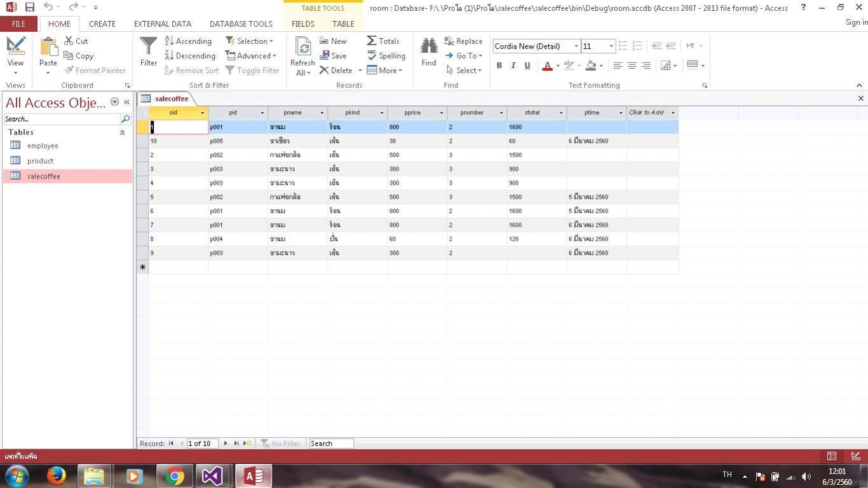Click the Paste clipboard icon

(x=48, y=46)
